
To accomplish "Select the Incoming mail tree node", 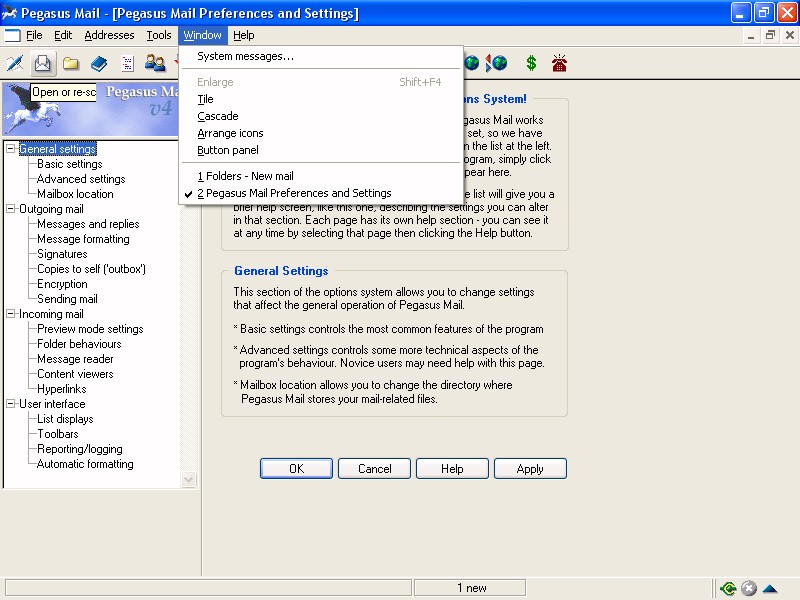I will 51,314.
